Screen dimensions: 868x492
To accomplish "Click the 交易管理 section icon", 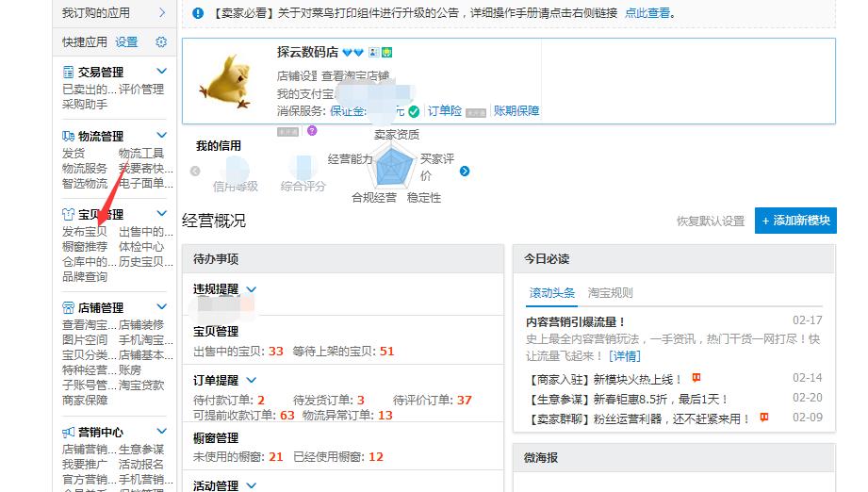I will 68,72.
